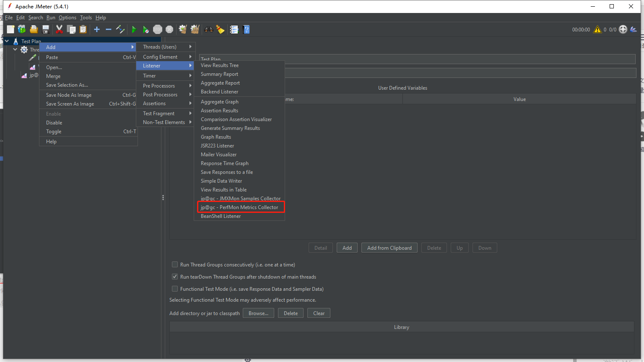Select Aggregate Report from the menu
The height and width of the screenshot is (362, 644).
coord(239,83)
